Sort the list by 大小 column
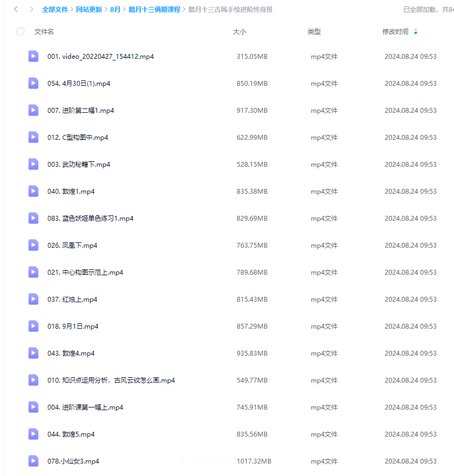This screenshot has width=454, height=476. pyautogui.click(x=239, y=32)
